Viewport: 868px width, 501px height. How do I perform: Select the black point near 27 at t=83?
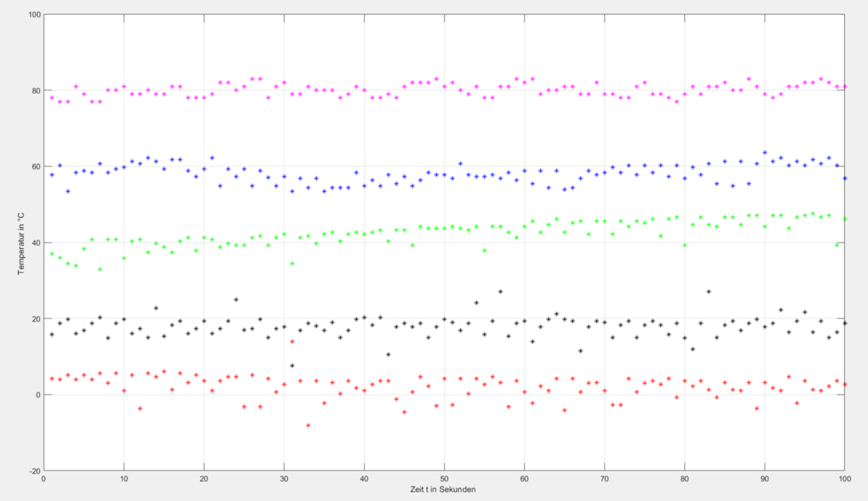coord(709,292)
